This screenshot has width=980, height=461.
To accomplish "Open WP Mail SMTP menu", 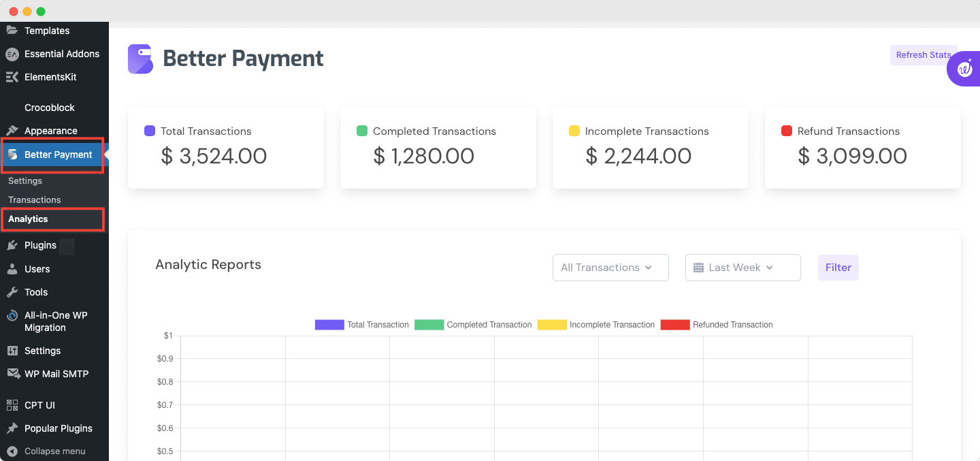I will (56, 374).
